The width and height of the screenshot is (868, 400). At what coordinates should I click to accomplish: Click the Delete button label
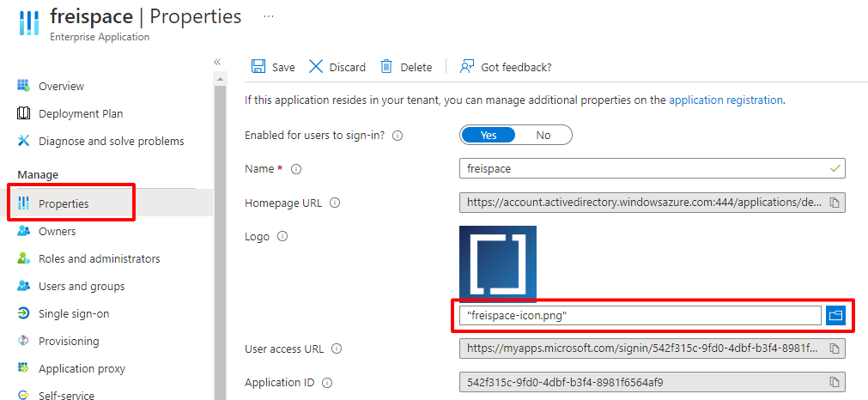pyautogui.click(x=416, y=68)
